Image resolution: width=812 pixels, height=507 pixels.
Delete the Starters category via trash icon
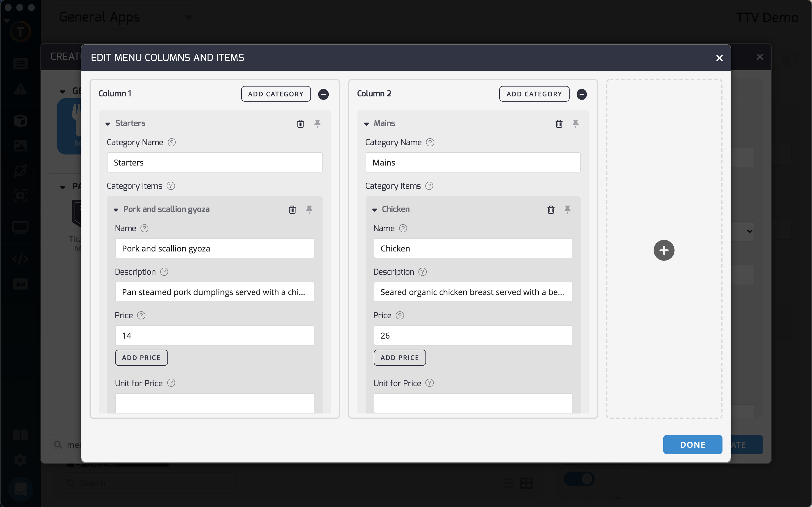click(300, 124)
